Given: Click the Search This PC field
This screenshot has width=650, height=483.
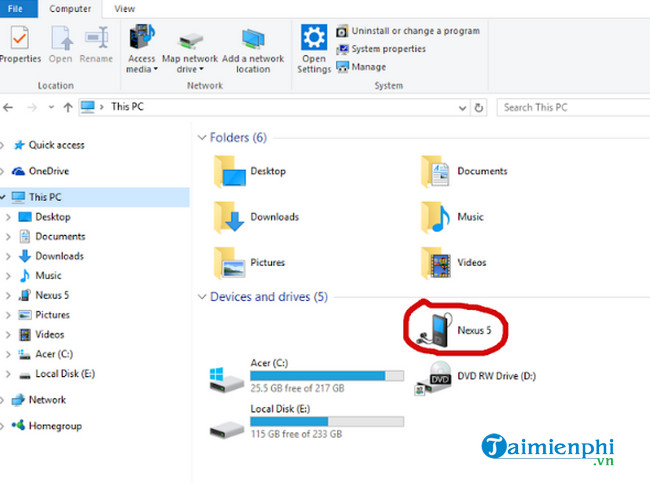Looking at the screenshot, I should point(570,107).
